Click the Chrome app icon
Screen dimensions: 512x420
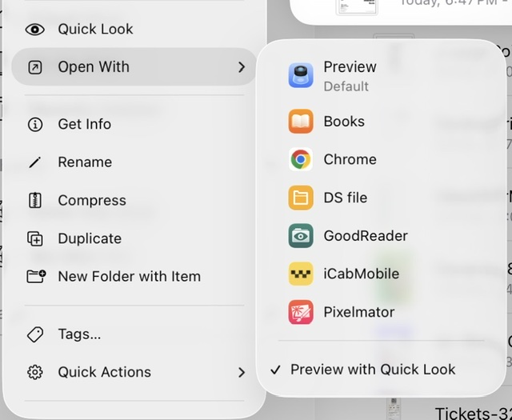[301, 159]
